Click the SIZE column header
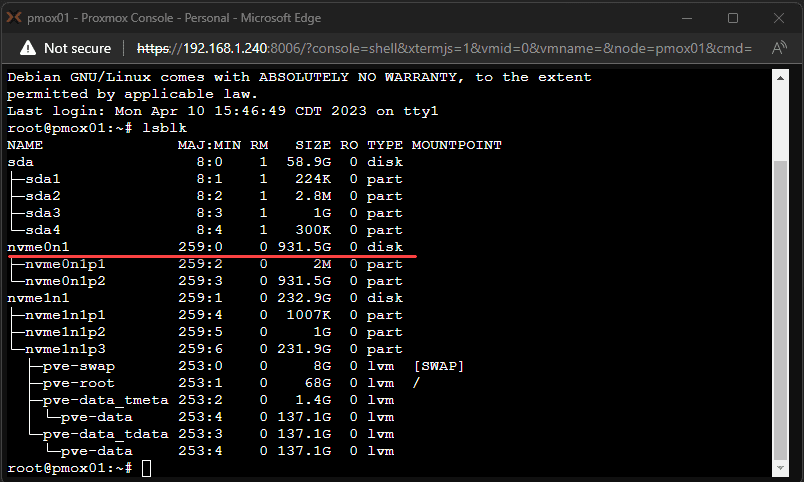This screenshot has width=804, height=482. (313, 145)
